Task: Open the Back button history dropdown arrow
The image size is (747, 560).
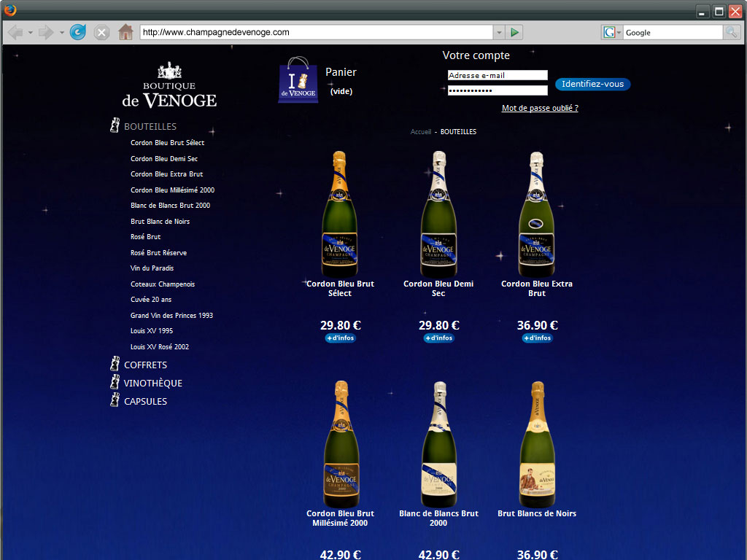Action: tap(30, 33)
